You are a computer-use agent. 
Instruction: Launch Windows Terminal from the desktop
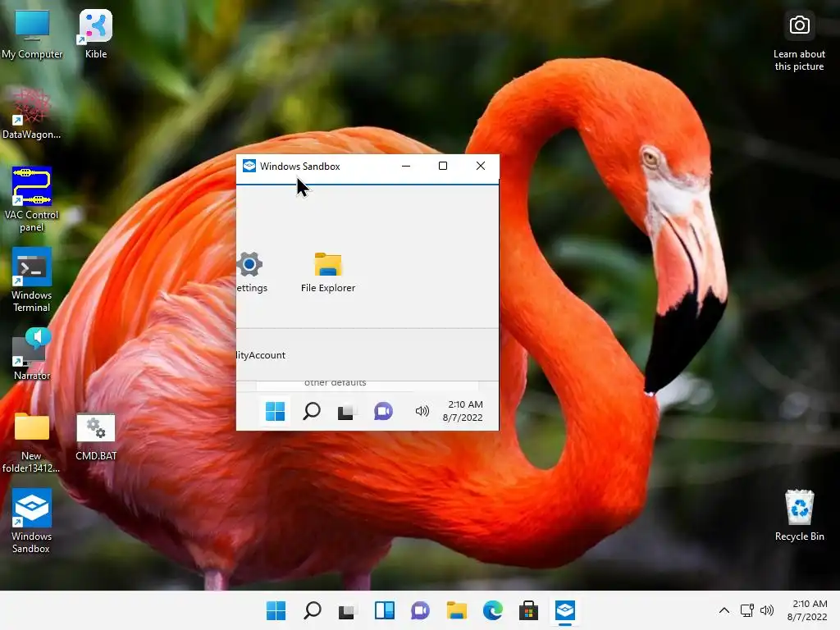coord(32,280)
